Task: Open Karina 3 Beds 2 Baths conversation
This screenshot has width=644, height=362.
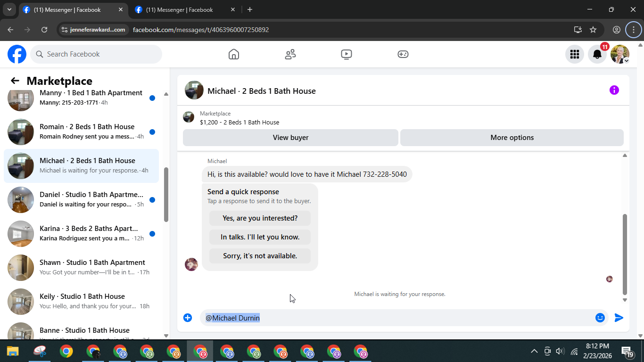Action: (81, 234)
